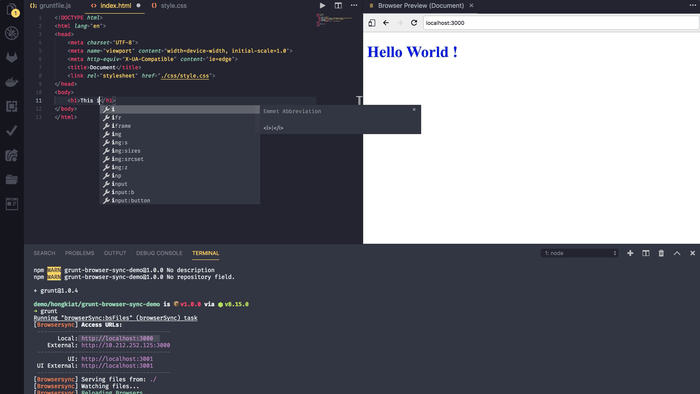Select the 'img' Emmet suggestion

[x=179, y=134]
